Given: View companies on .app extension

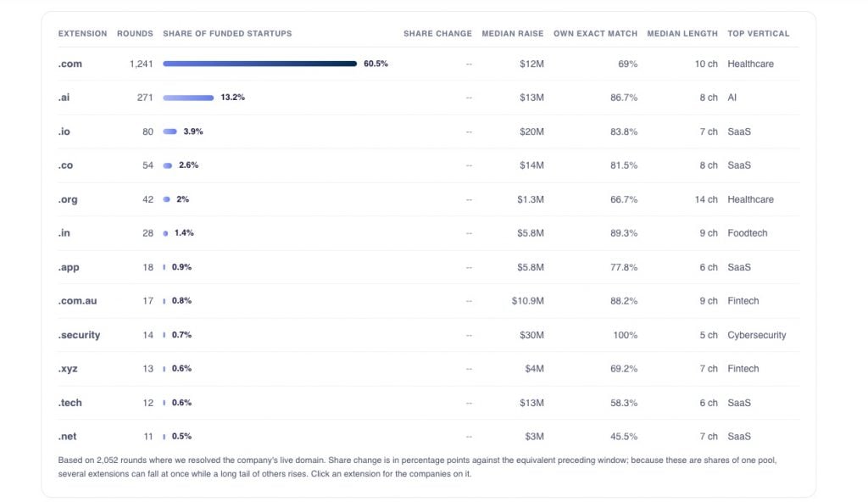Looking at the screenshot, I should (x=428, y=267).
